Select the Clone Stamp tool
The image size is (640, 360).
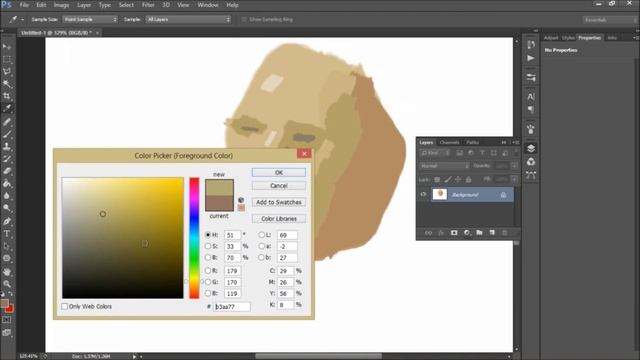pos(7,146)
